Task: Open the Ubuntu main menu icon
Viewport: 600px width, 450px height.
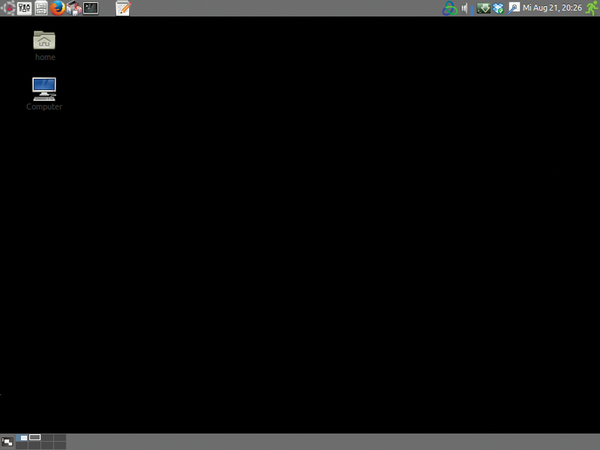Action: pos(7,8)
